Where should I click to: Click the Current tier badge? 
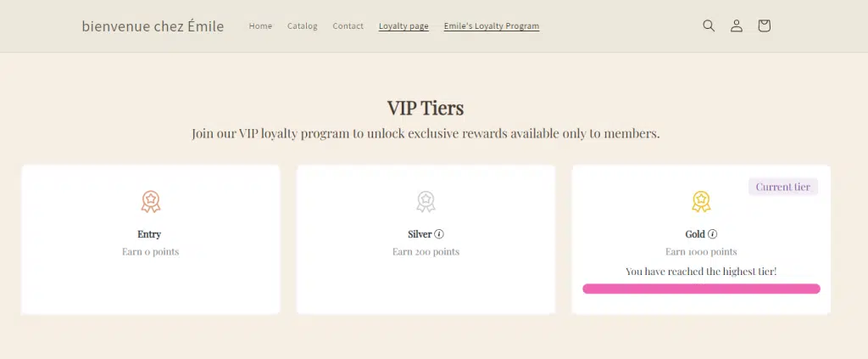(782, 187)
